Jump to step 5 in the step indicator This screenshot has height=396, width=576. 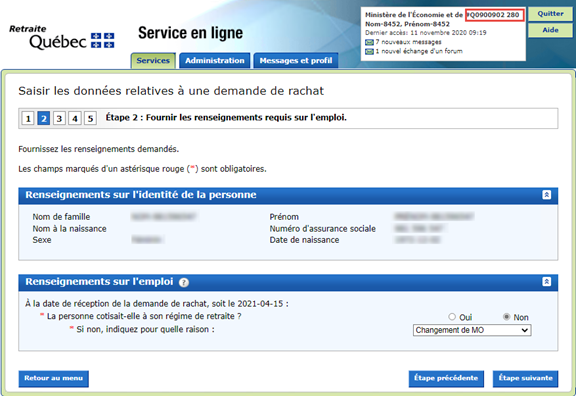pos(90,119)
